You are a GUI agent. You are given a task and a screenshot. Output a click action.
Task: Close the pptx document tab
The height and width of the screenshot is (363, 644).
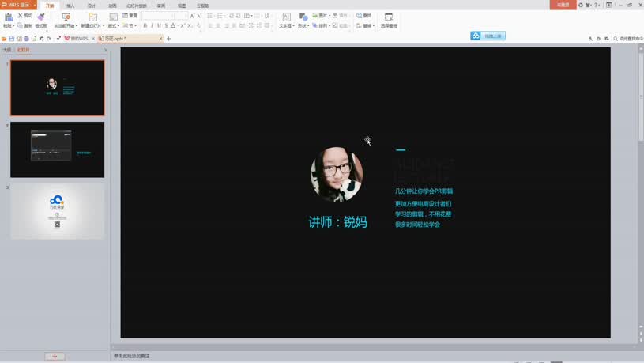click(x=160, y=38)
